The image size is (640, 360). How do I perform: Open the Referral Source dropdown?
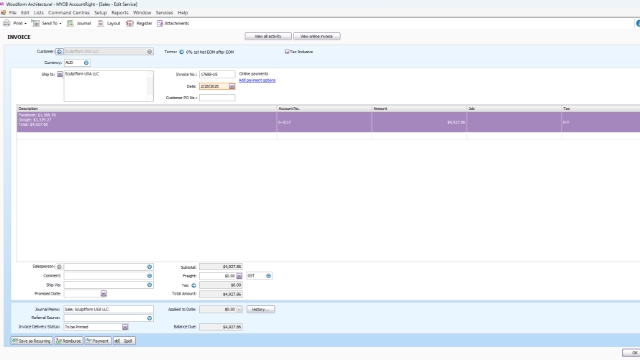pyautogui.click(x=149, y=318)
